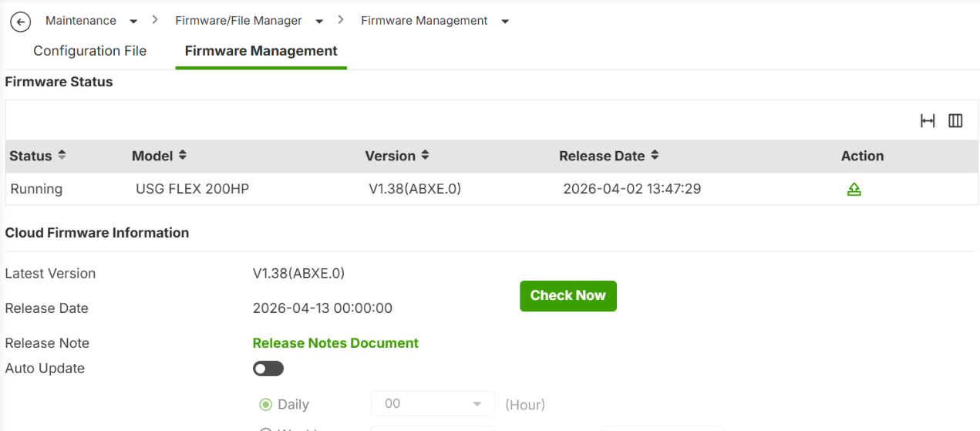Click the fit column width icon
This screenshot has height=431, width=980.
point(928,121)
